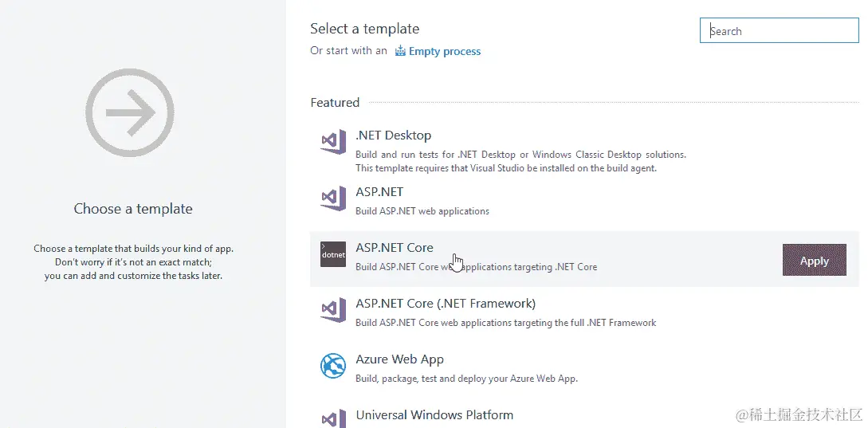This screenshot has height=428, width=868.
Task: Click the icon beside ASP.NET Core (.NET Framework)
Action: (x=333, y=310)
